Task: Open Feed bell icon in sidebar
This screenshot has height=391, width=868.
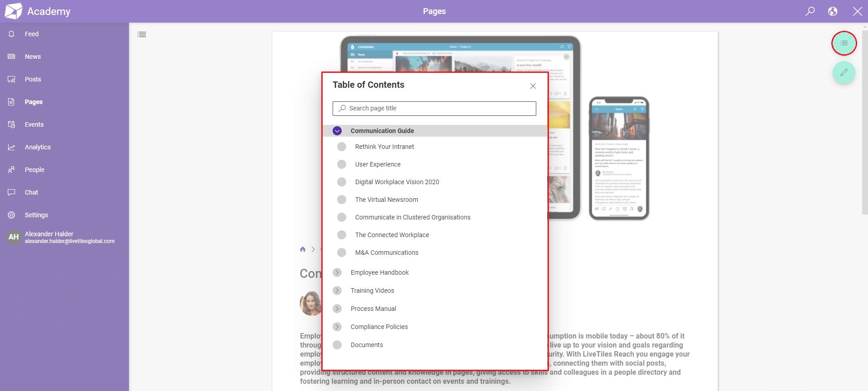Action: tap(12, 34)
